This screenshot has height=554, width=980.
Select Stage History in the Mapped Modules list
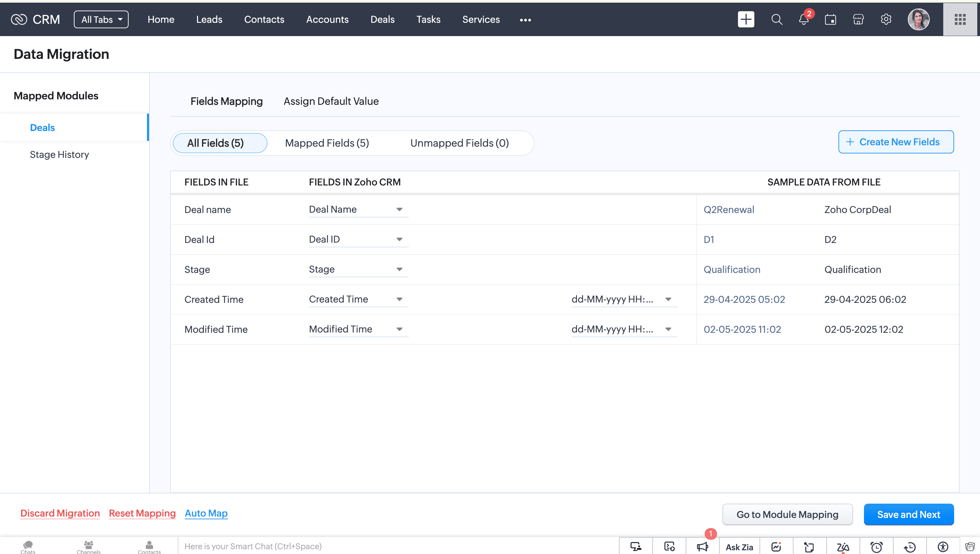[x=59, y=154]
